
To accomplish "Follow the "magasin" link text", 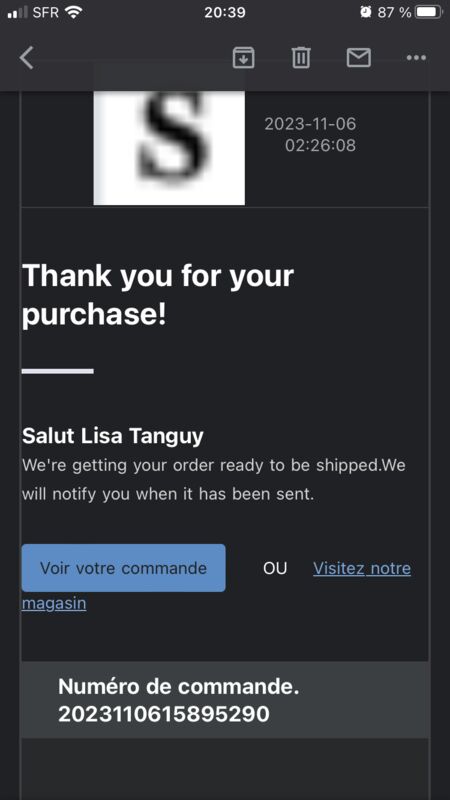I will tap(54, 604).
